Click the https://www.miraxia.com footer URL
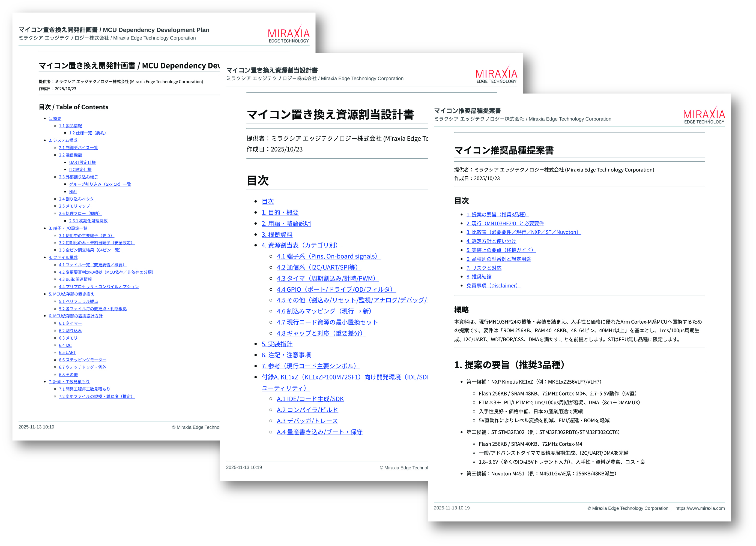This screenshot has width=756, height=546. 700,508
